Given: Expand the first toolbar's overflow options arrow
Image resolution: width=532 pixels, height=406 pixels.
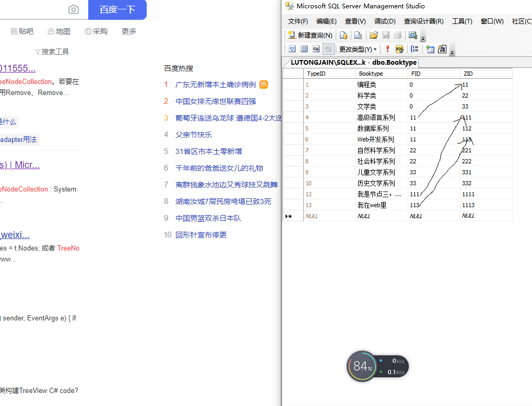Looking at the screenshot, I should [423, 37].
